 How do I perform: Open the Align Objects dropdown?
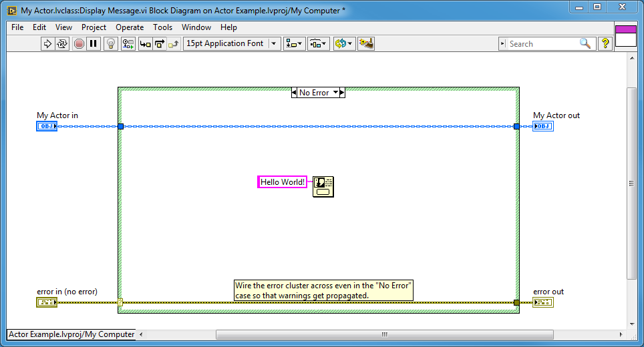(294, 43)
